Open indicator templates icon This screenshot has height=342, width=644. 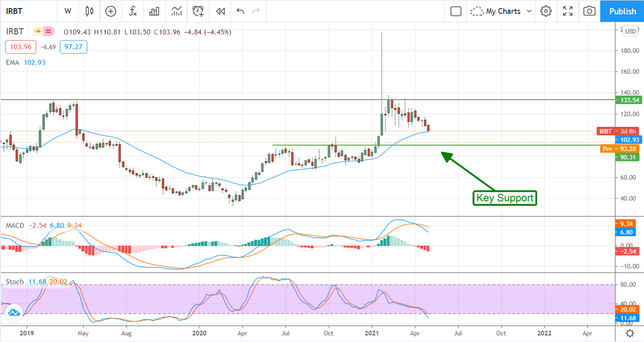[177, 11]
